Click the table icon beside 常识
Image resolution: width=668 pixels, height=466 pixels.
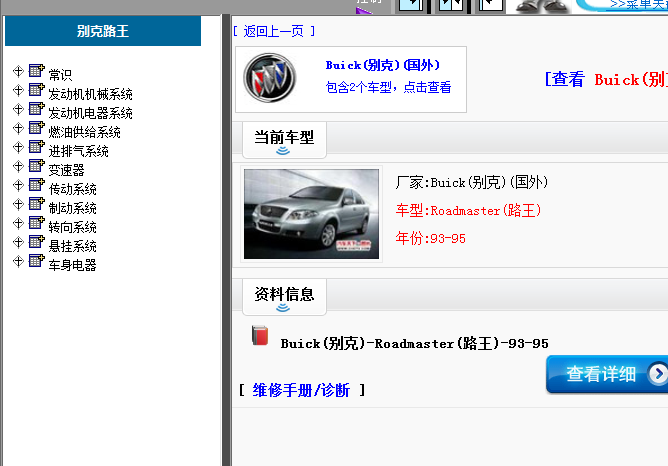tap(37, 70)
